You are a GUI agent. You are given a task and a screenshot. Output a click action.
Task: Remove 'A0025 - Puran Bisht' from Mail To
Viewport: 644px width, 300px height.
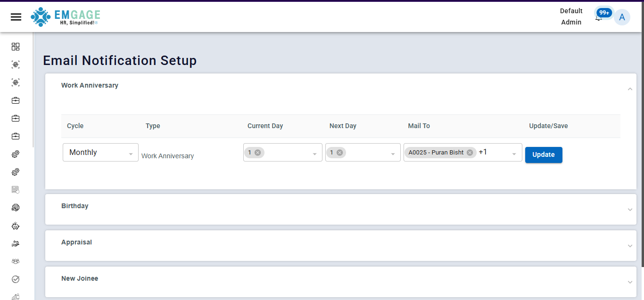470,153
